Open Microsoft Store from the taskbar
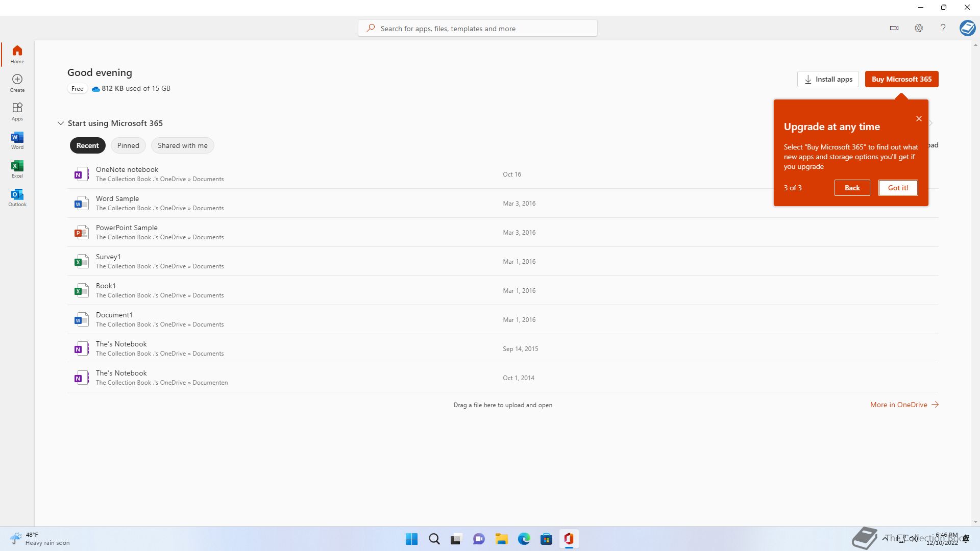 point(546,539)
